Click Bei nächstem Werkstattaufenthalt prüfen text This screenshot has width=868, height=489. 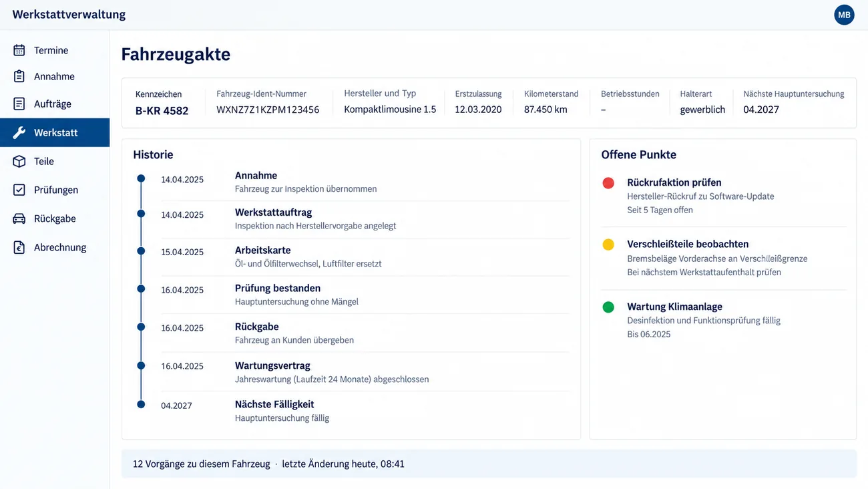(704, 272)
